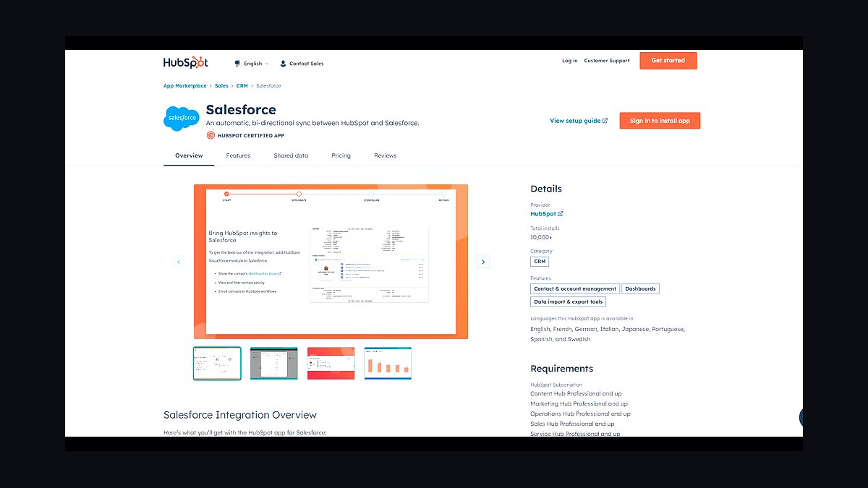Viewport: 868px width, 488px height.
Task: Click Operations Hub Professional and up
Action: click(x=580, y=414)
